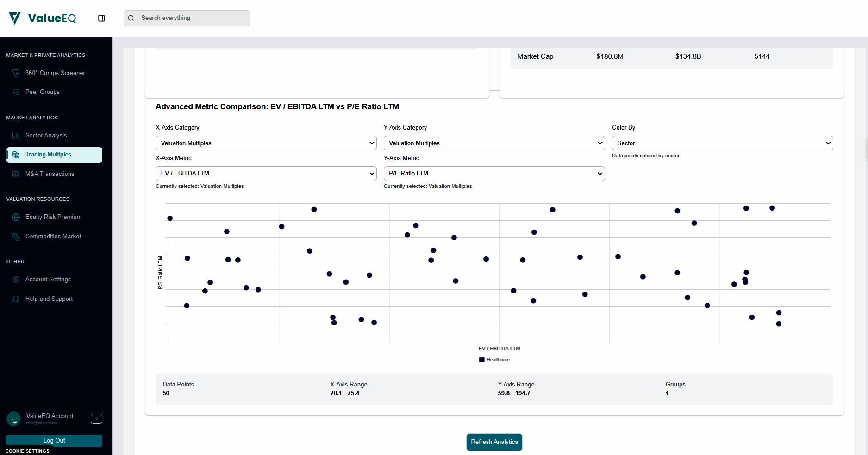Viewport: 868px width, 455px height.
Task: Click the Search everything field
Action: tap(187, 18)
